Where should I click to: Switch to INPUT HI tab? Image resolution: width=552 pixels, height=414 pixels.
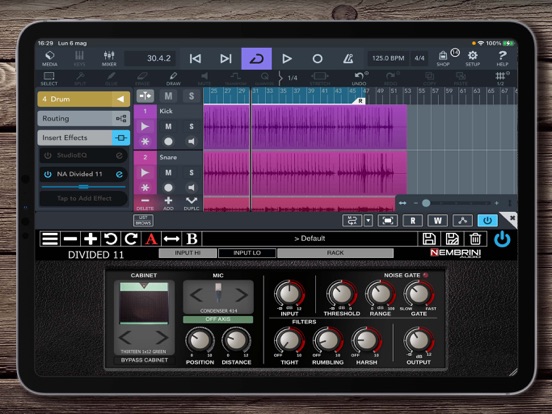tap(188, 253)
